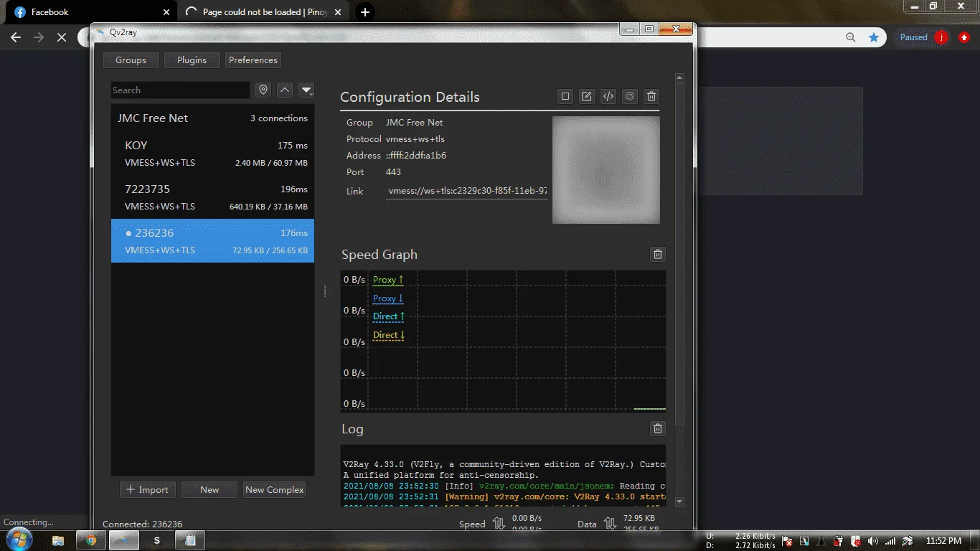Viewport: 980px width, 551px height.
Task: Click the power plug tray icon
Action: [839, 541]
